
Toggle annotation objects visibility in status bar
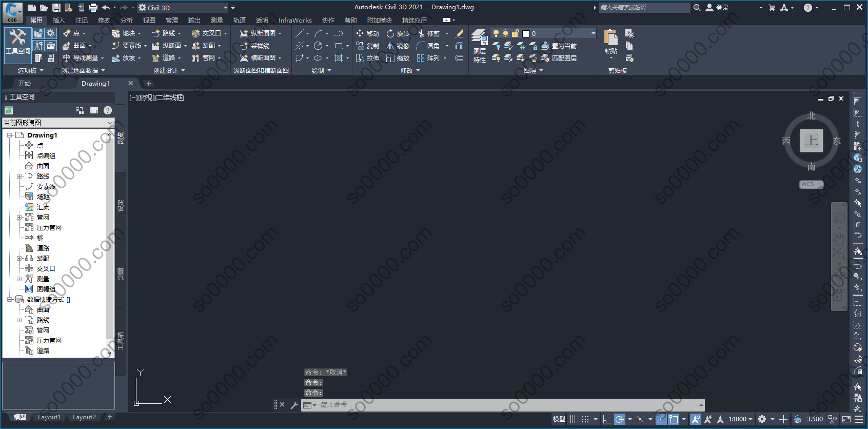(x=696, y=419)
